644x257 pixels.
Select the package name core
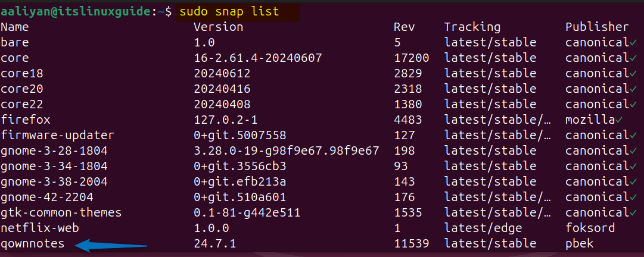(15, 58)
